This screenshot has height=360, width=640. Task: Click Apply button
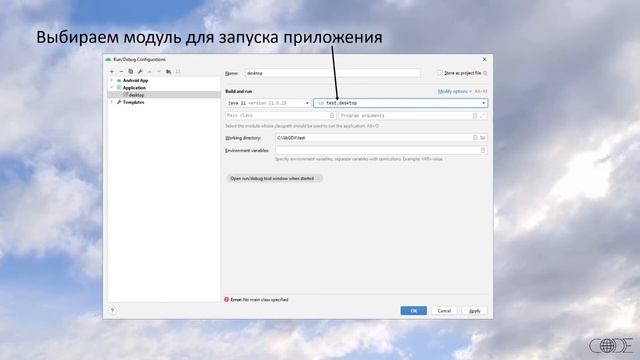pyautogui.click(x=475, y=311)
